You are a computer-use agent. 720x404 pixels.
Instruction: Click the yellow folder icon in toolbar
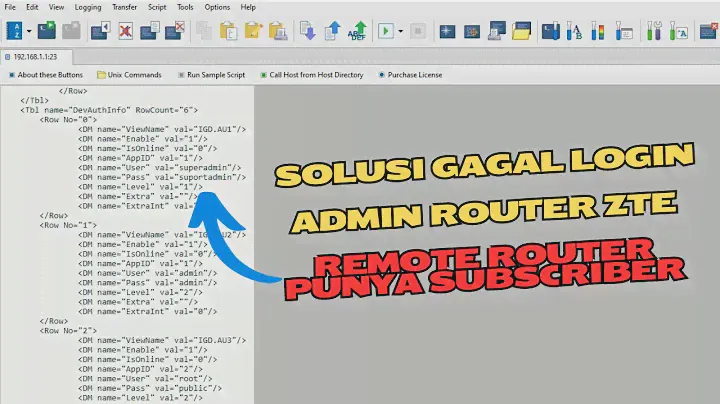pos(520,31)
